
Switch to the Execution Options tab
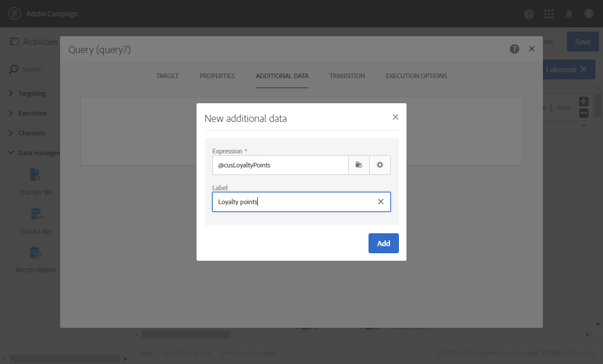coord(416,76)
